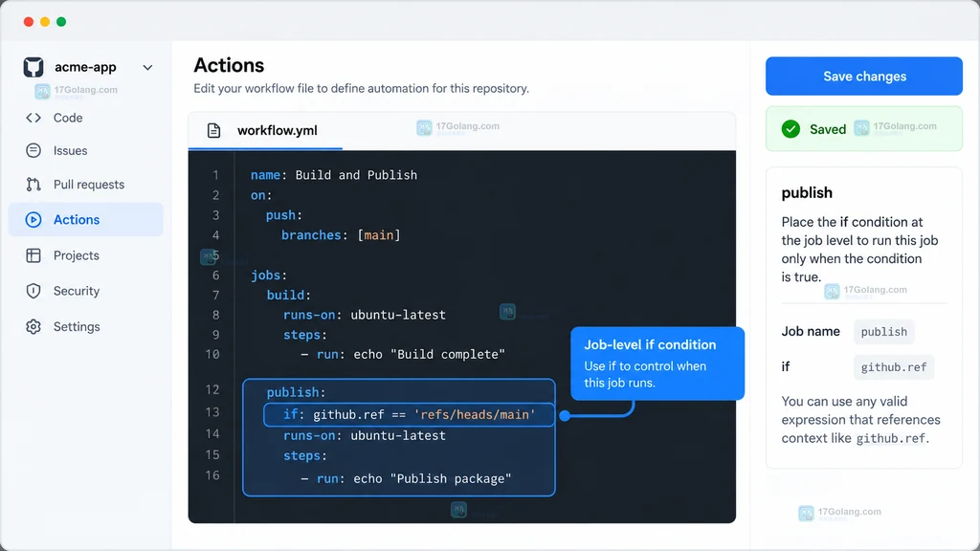Click line number 1 in the gutter
The width and height of the screenshot is (980, 551).
(215, 175)
